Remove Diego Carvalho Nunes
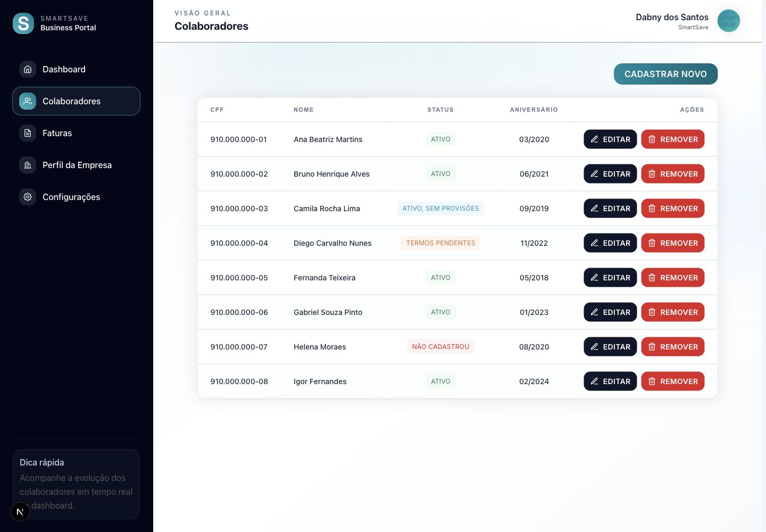This screenshot has width=766, height=532. click(672, 243)
